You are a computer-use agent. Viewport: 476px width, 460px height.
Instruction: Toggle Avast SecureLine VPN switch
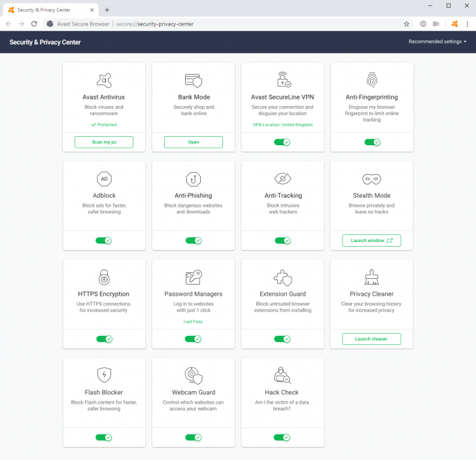coord(282,142)
